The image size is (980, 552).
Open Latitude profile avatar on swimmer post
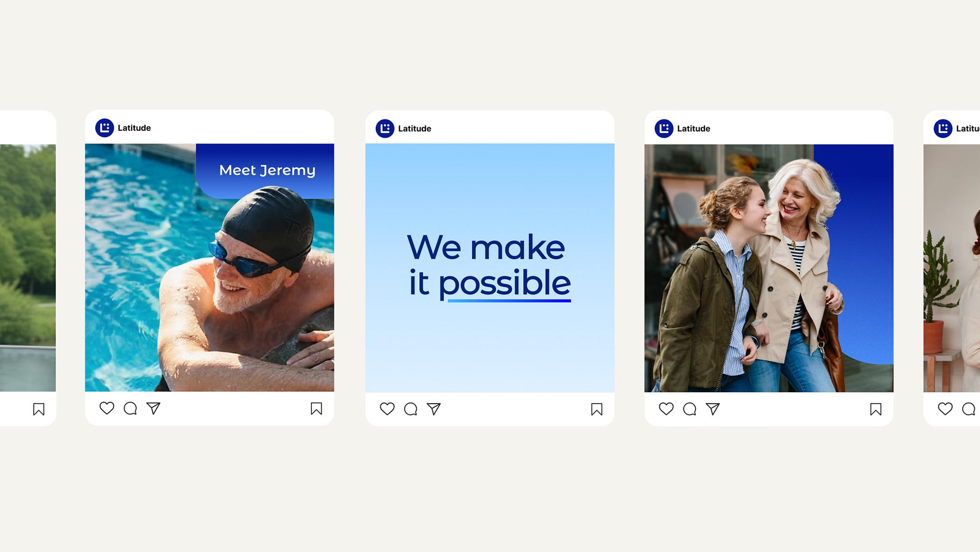(x=105, y=127)
